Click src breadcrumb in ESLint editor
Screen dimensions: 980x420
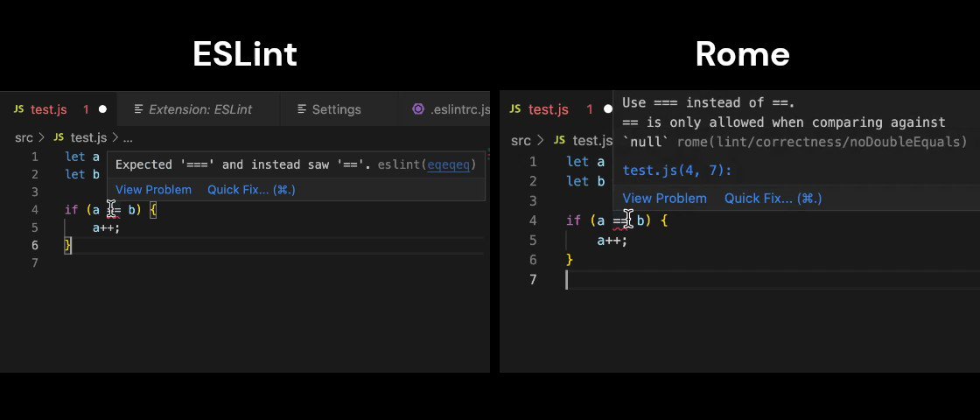(24, 137)
